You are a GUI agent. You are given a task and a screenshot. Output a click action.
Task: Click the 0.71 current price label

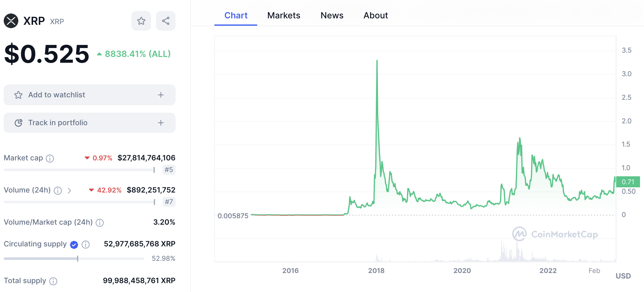pyautogui.click(x=628, y=182)
